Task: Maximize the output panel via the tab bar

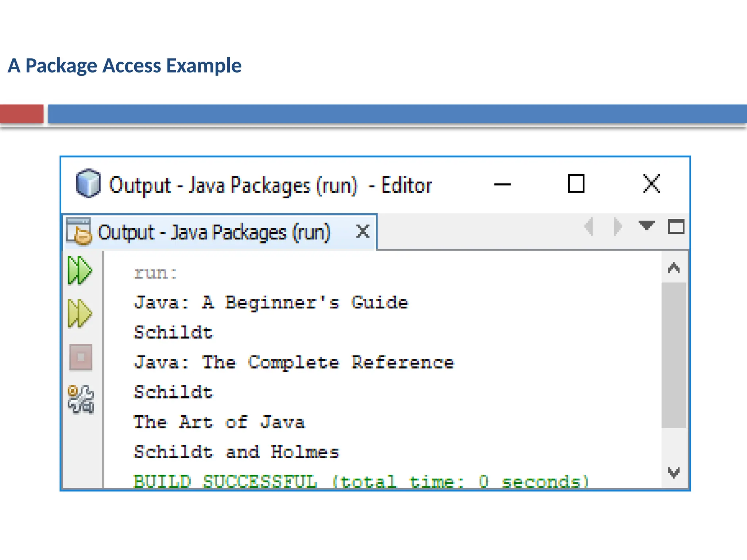Action: [x=676, y=226]
